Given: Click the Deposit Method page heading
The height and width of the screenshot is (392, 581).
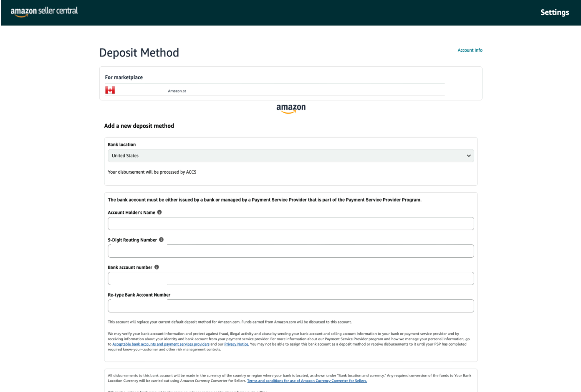Looking at the screenshot, I should [x=139, y=53].
